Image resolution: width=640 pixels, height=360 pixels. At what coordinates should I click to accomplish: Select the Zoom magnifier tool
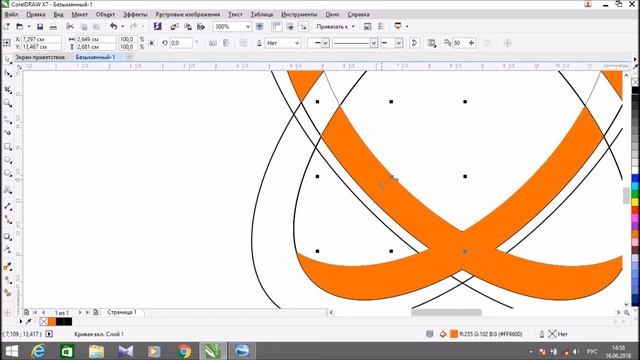click(x=7, y=104)
